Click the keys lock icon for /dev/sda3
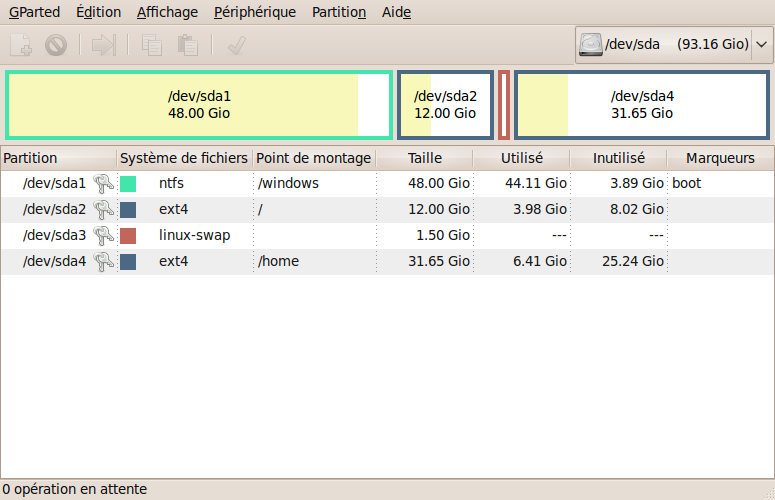Viewport: 775px width, 500px height. [103, 235]
